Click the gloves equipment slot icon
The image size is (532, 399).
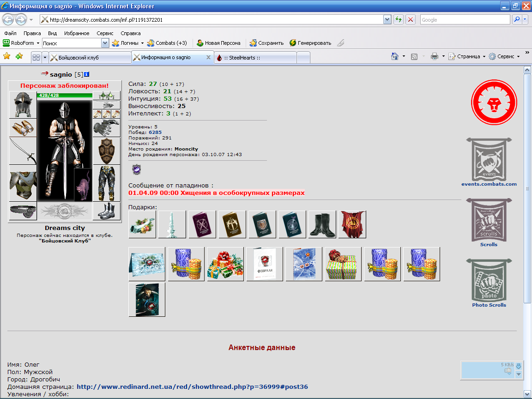(107, 128)
